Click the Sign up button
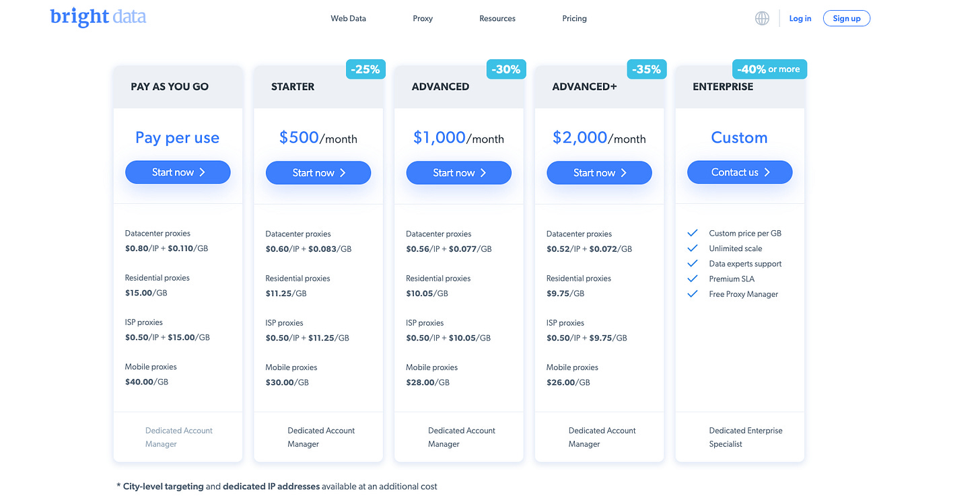 click(847, 18)
